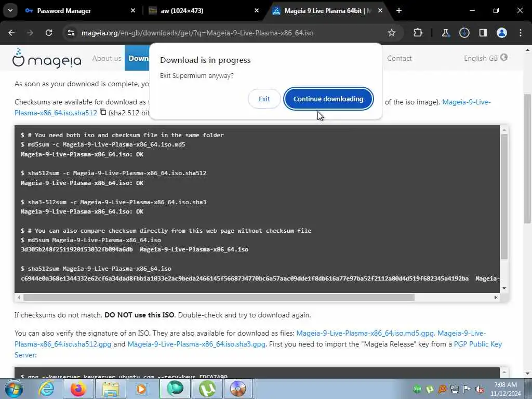Click Continue downloading button
The image size is (532, 399).
pos(328,99)
